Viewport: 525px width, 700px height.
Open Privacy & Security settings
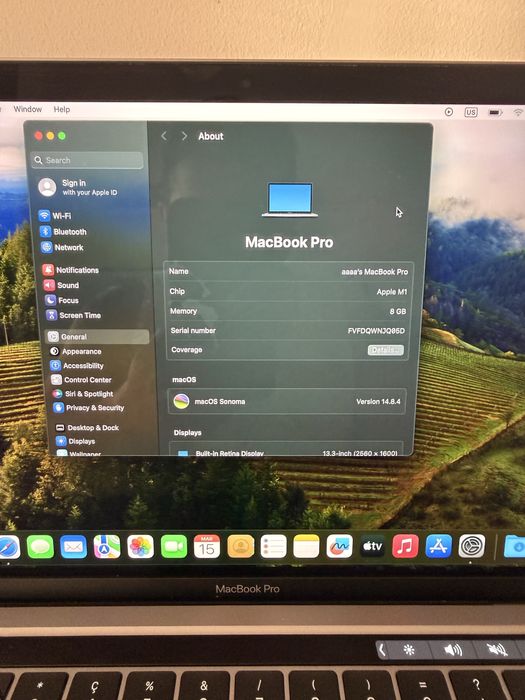[x=89, y=408]
